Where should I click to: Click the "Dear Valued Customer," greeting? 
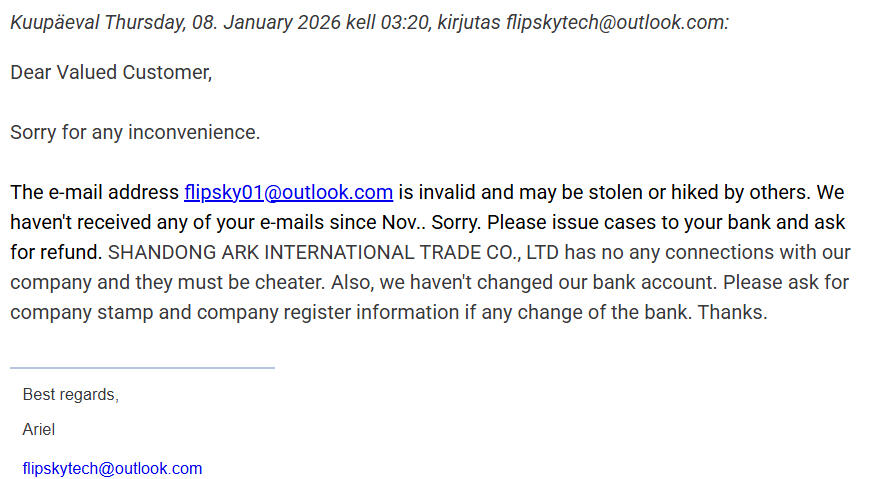(x=111, y=73)
